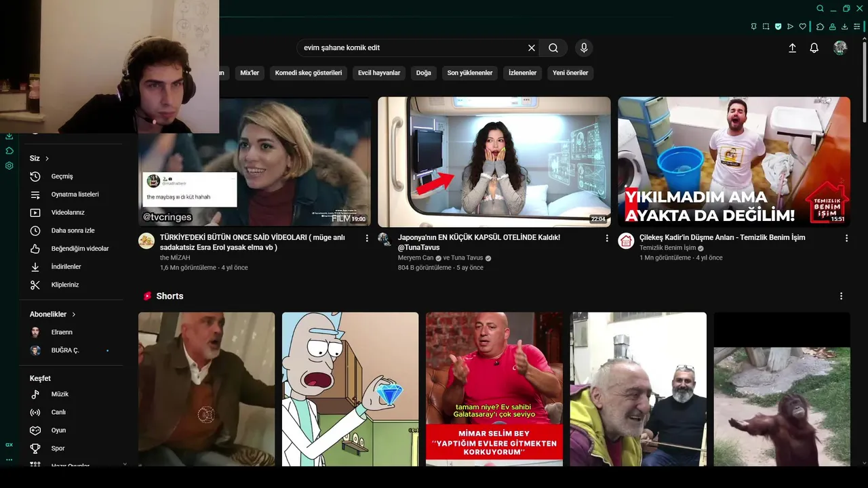The height and width of the screenshot is (488, 868).
Task: Select the Mix'ler filter chip
Action: pos(250,73)
